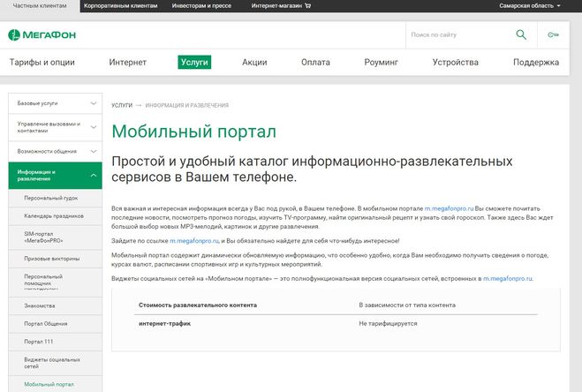Click Мобильный портал page heading
This screenshot has height=392, width=582.
pyautogui.click(x=193, y=132)
